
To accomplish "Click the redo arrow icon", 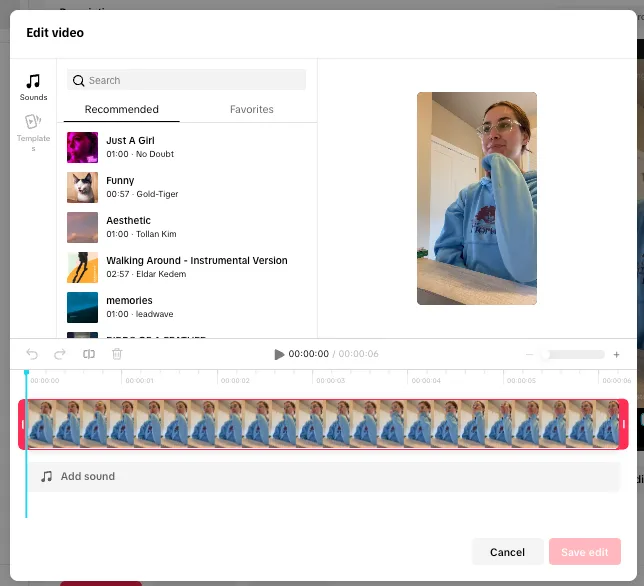I will pyautogui.click(x=60, y=354).
